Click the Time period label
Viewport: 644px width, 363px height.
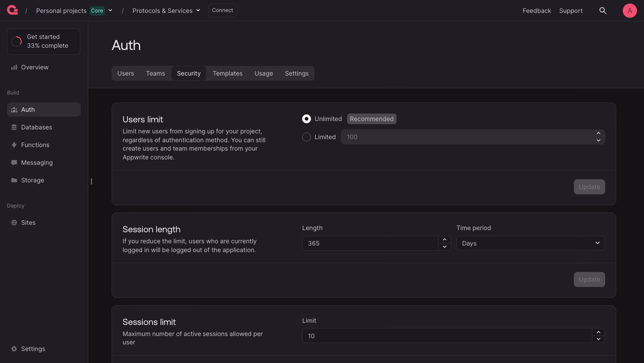[x=473, y=228]
